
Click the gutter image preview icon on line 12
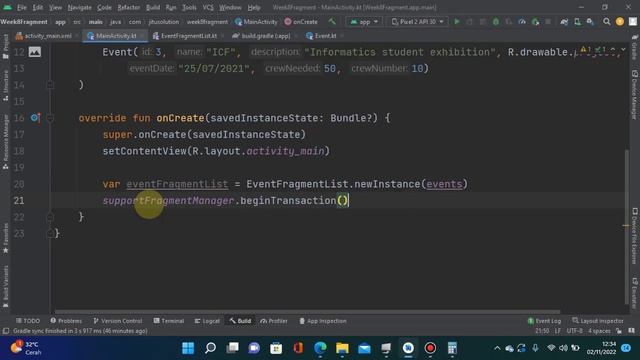(x=35, y=52)
